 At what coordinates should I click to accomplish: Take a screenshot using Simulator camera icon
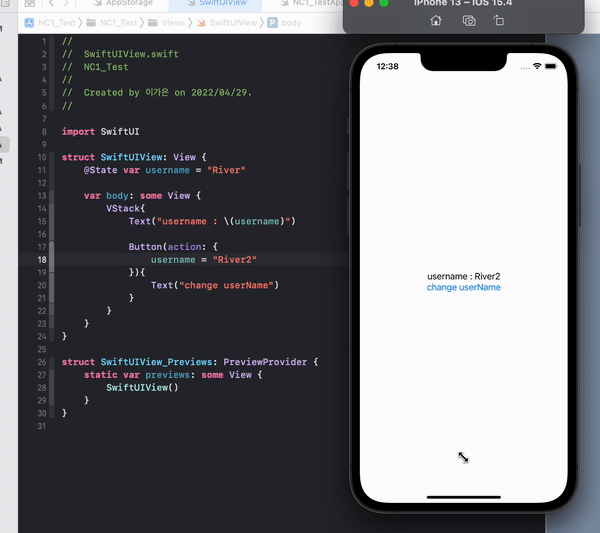pos(469,21)
